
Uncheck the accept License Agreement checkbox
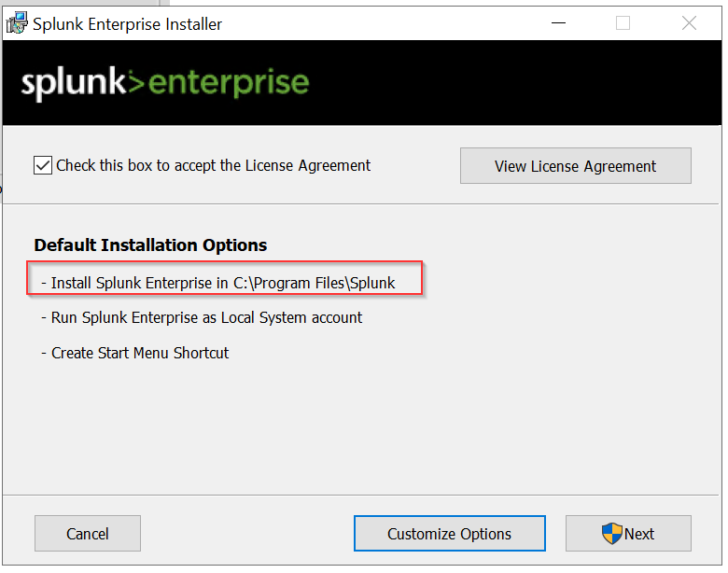[43, 165]
